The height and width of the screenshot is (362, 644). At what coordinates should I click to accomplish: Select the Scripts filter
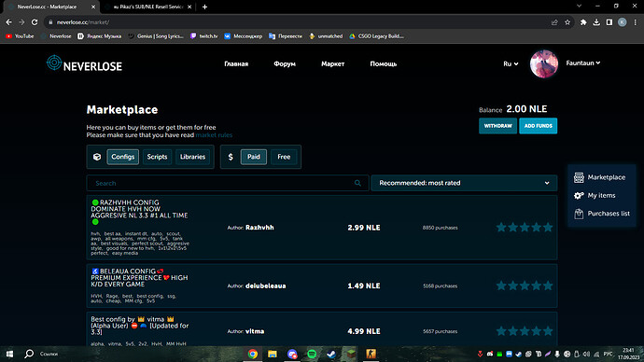157,157
